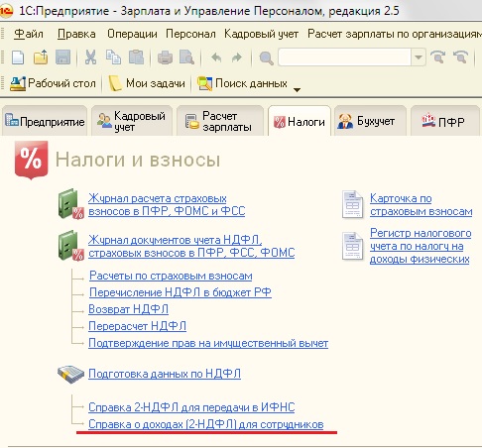Switch to the Предприятие tab
482x448 pixels.
point(45,121)
